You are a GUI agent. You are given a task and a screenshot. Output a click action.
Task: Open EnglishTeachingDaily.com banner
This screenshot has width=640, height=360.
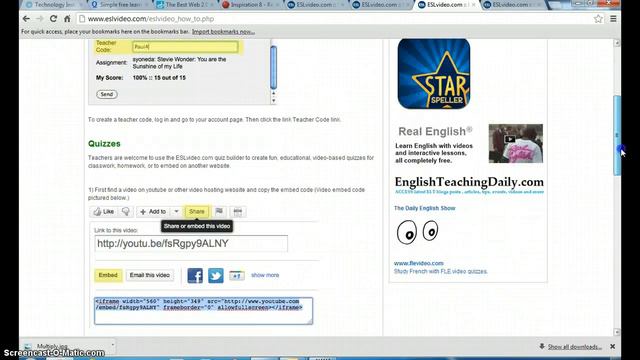[x=469, y=185]
